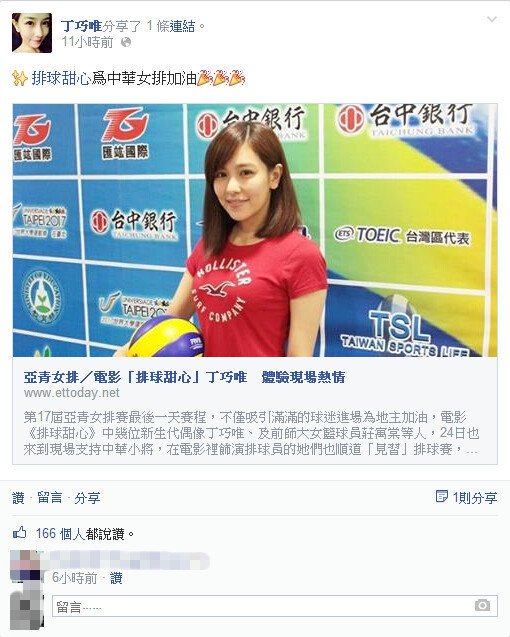Click the 留言 comment input field
510x637 pixels.
(x=275, y=606)
